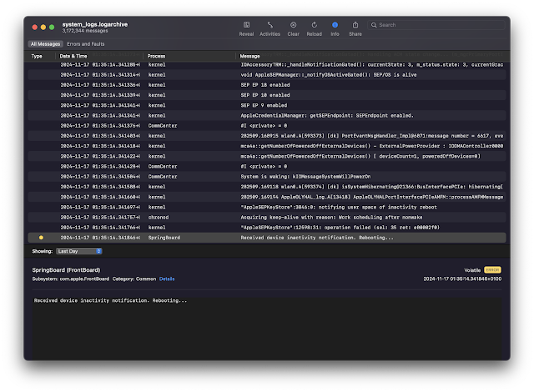Toggle the Info pane icon
Image resolution: width=534 pixels, height=392 pixels.
coord(335,25)
